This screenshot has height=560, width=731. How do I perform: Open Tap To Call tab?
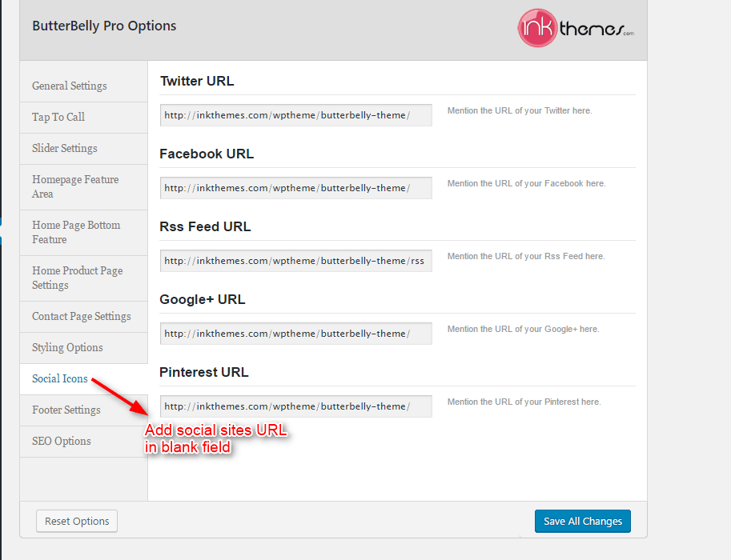[83, 118]
